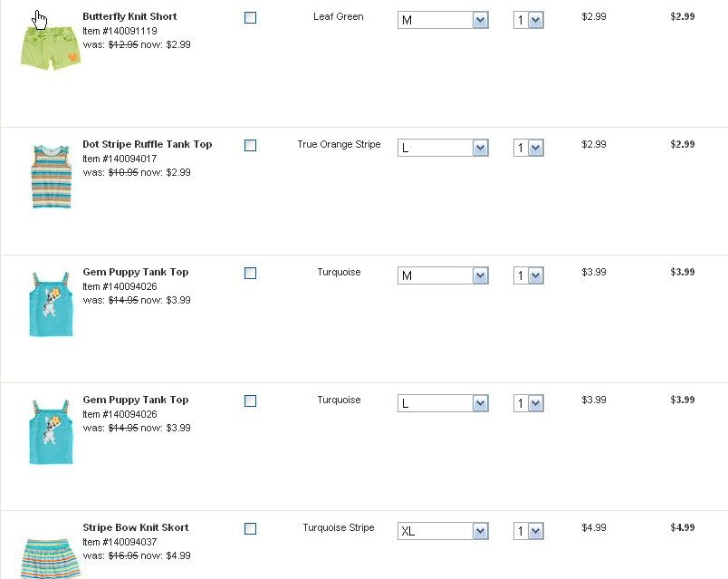This screenshot has height=579, width=728.
Task: Open size M dropdown for Gem Puppy Tank
Action: (443, 275)
